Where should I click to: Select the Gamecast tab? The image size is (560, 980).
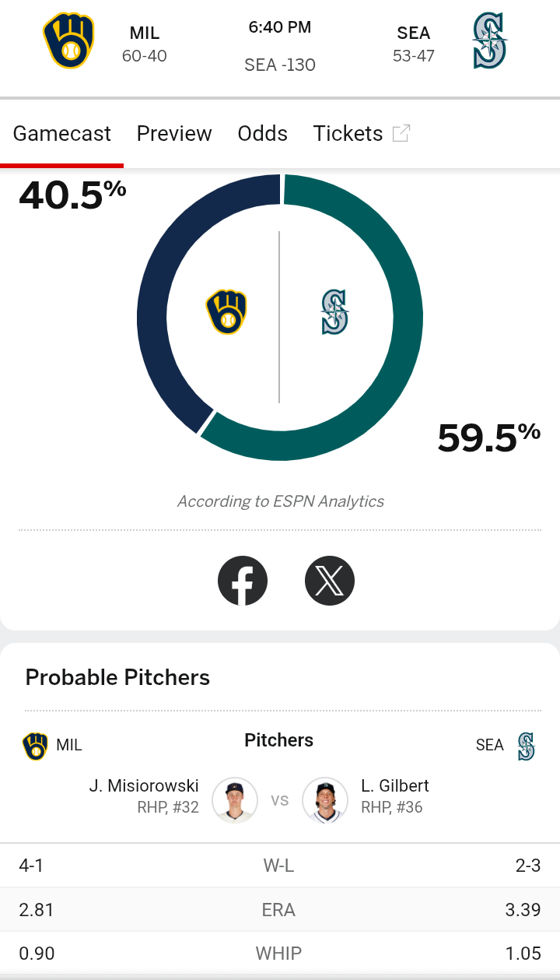pos(62,134)
